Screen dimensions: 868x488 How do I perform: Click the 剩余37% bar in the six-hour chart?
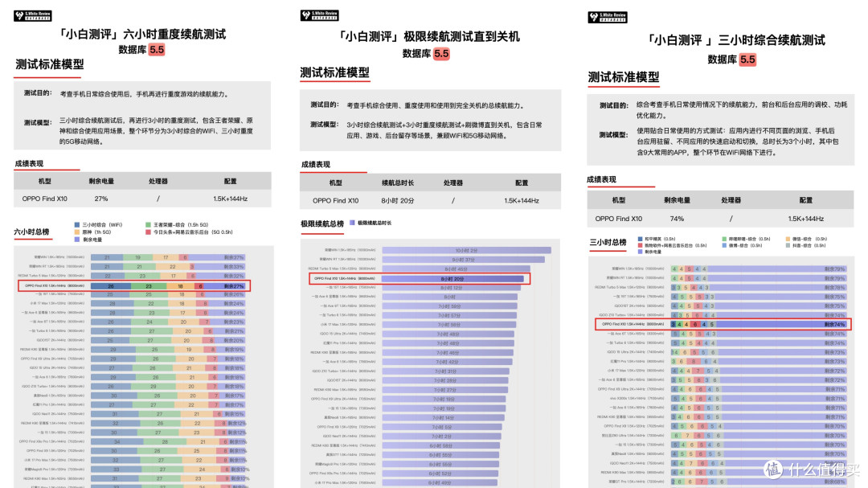click(216, 257)
